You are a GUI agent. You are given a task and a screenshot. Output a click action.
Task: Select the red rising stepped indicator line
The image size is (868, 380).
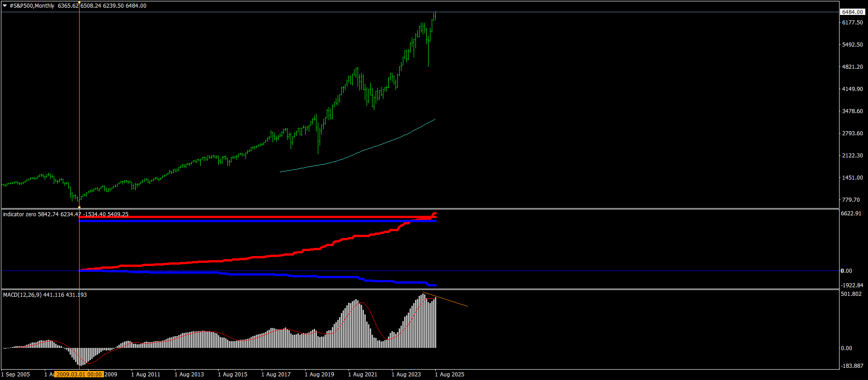coord(271,256)
